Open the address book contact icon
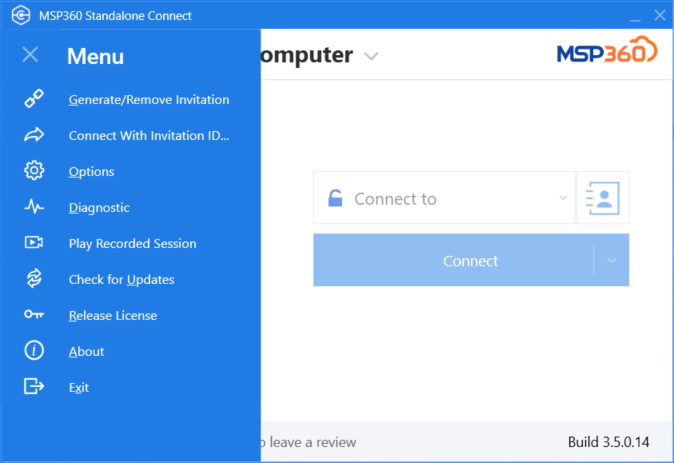 (x=603, y=198)
